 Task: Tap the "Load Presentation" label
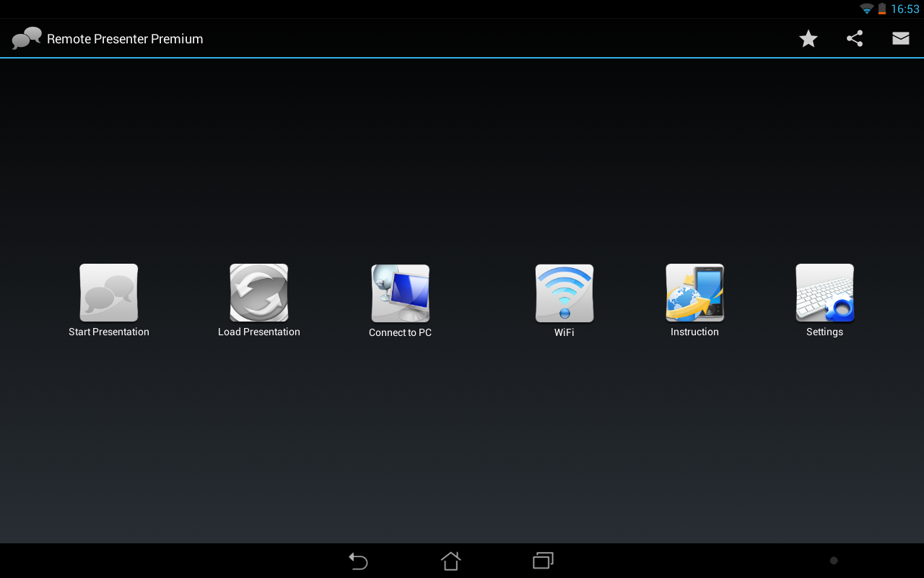(x=259, y=332)
